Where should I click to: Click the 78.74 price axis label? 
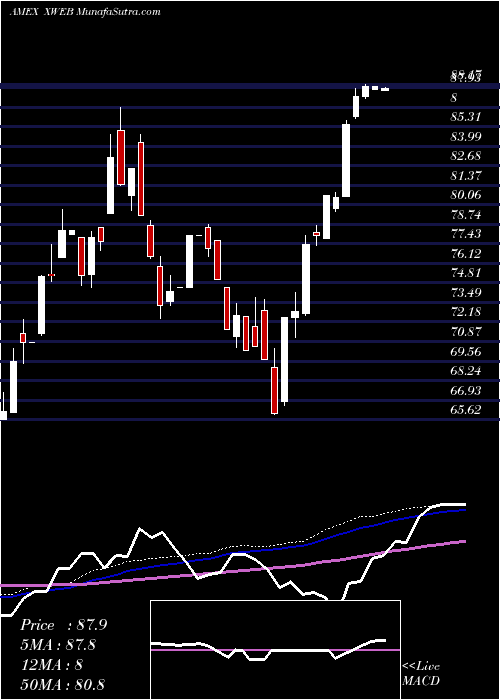pos(466,215)
